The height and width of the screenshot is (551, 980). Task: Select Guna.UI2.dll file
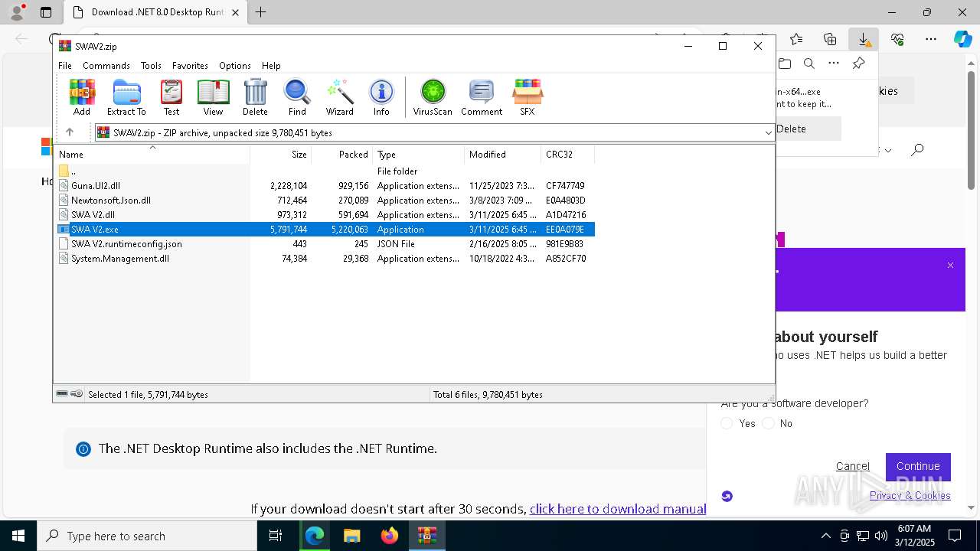96,186
